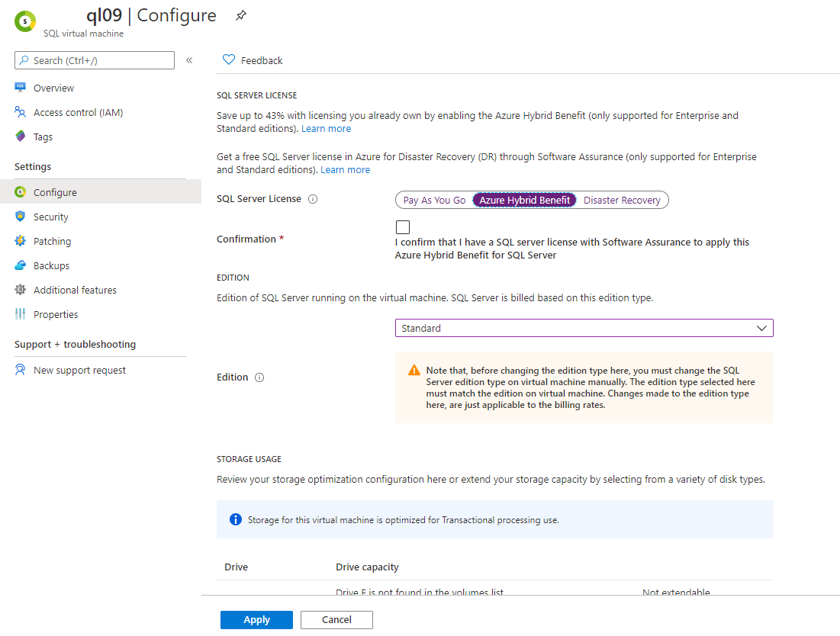Click the Patching gear icon
The height and width of the screenshot is (636, 840).
[x=21, y=241]
